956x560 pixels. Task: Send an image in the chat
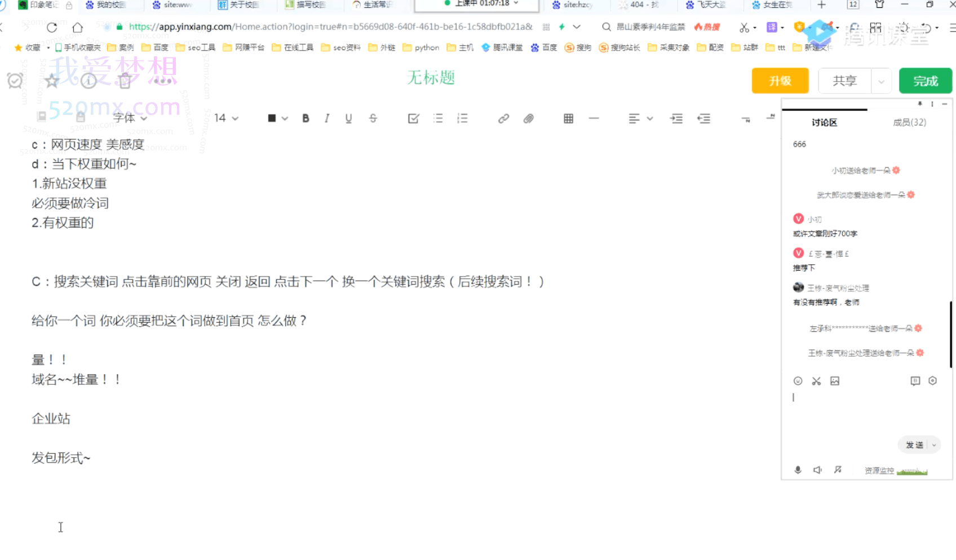pyautogui.click(x=835, y=381)
